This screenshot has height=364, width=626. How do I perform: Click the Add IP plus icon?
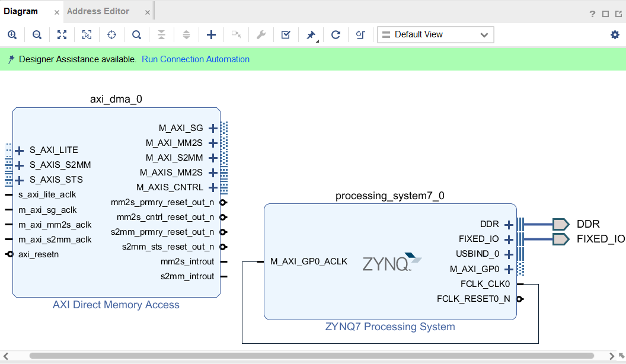(x=211, y=34)
